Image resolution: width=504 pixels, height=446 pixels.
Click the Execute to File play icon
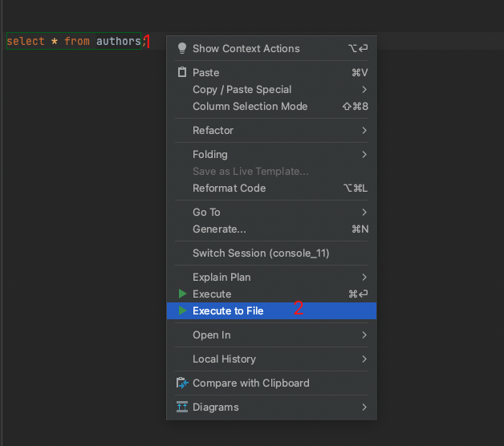pyautogui.click(x=182, y=310)
